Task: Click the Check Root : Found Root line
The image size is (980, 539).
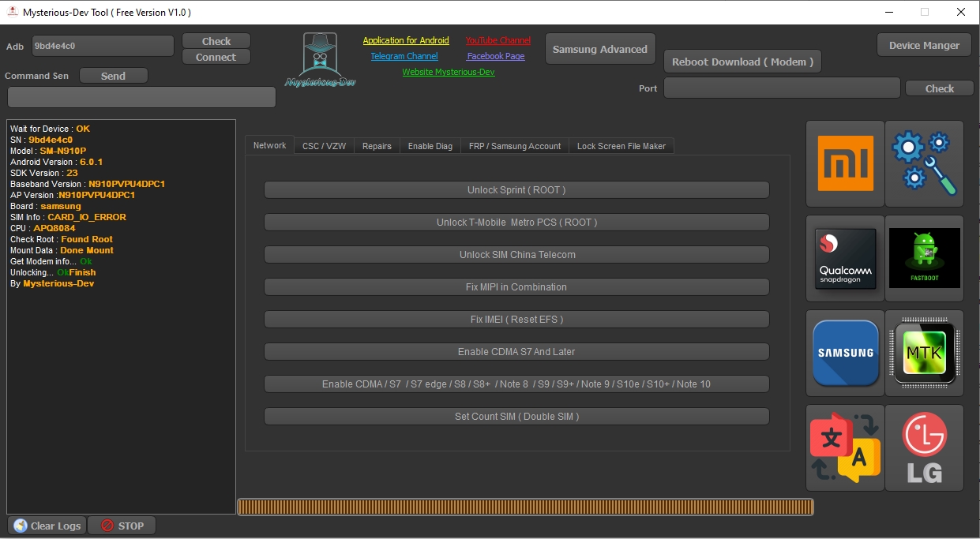Action: (x=62, y=239)
